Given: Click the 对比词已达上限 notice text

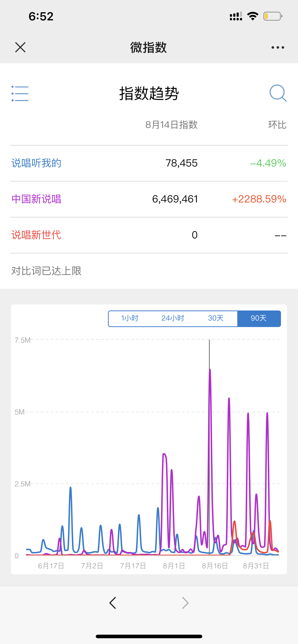Looking at the screenshot, I should pyautogui.click(x=46, y=271).
